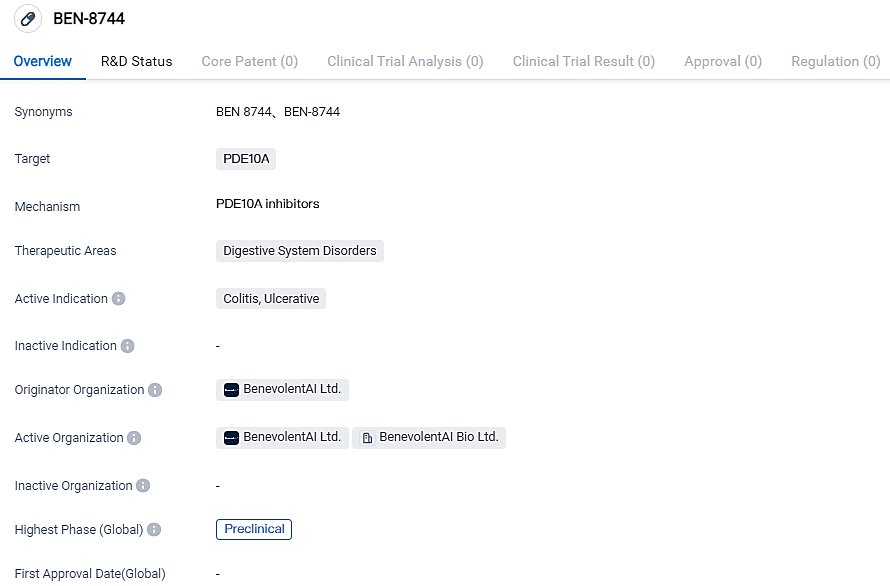This screenshot has width=890, height=586.
Task: Open the Core Patent (0) tab
Action: tap(249, 61)
